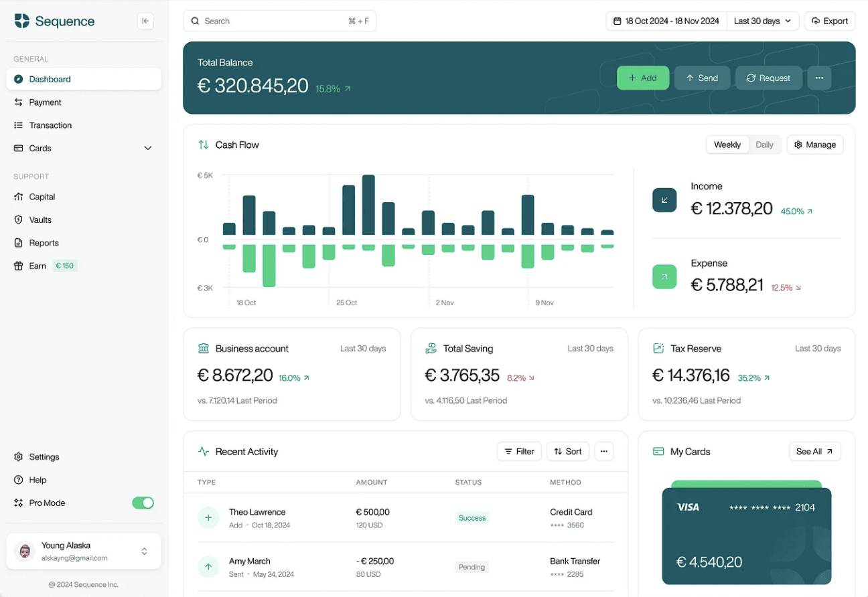
Task: Open Settings from the sidebar
Action: tap(19, 456)
